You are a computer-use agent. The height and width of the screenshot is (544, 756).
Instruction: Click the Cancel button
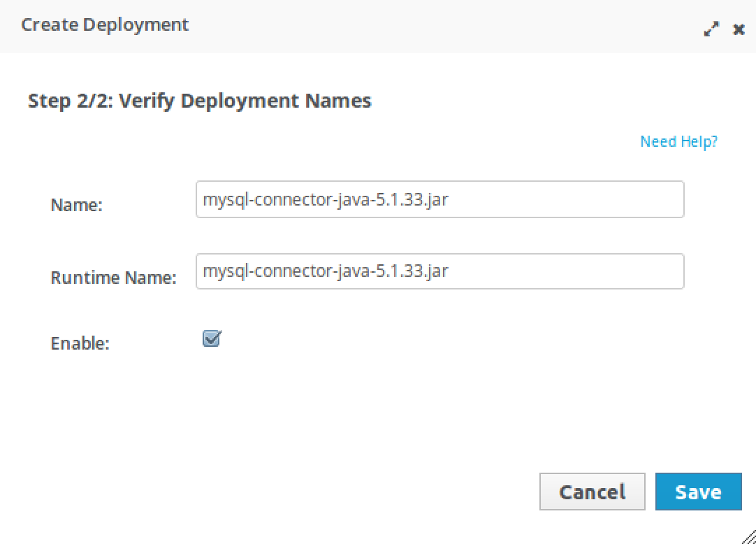tap(592, 492)
